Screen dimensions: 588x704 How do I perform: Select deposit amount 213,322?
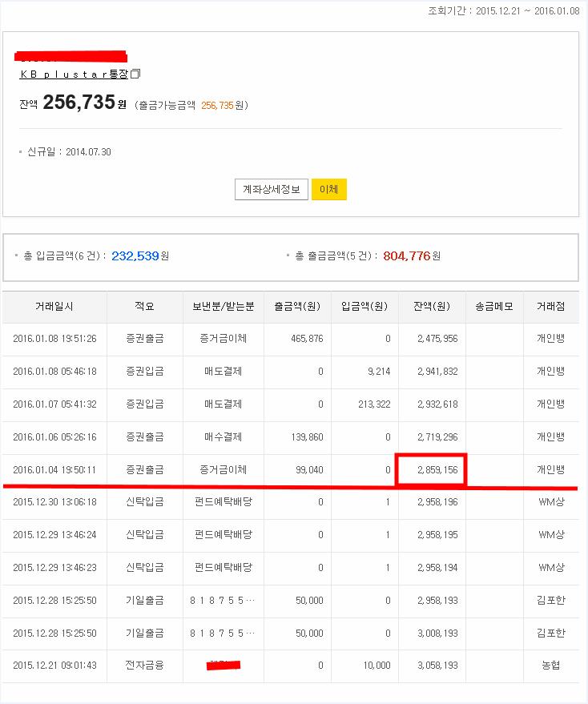374,404
